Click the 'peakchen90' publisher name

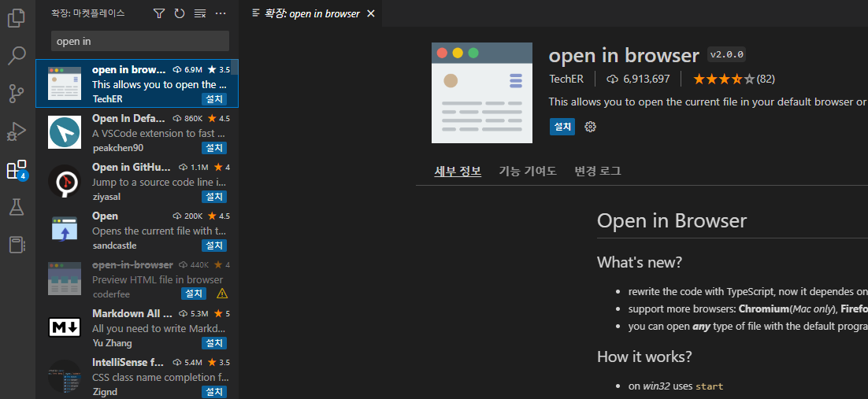[118, 148]
